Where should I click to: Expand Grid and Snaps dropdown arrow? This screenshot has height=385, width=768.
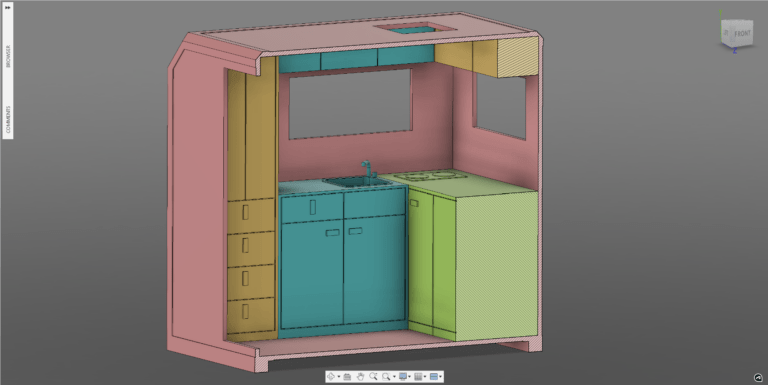pyautogui.click(x=425, y=377)
